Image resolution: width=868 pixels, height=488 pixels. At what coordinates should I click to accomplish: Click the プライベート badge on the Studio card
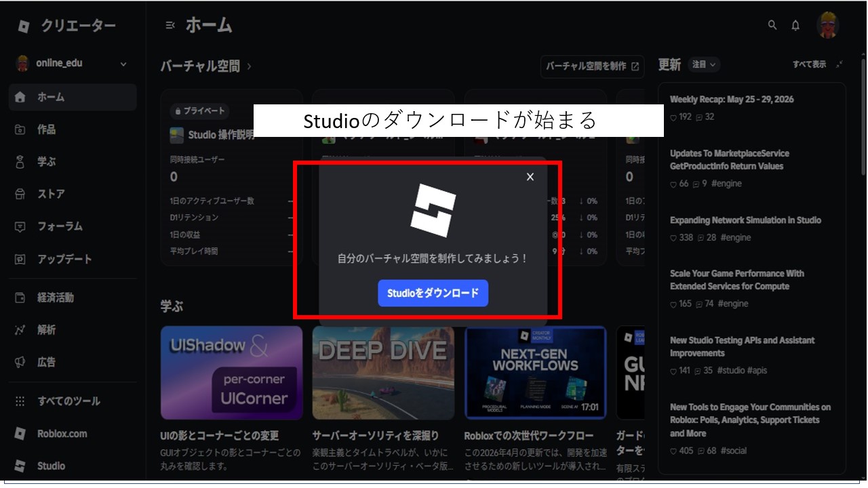coord(199,110)
